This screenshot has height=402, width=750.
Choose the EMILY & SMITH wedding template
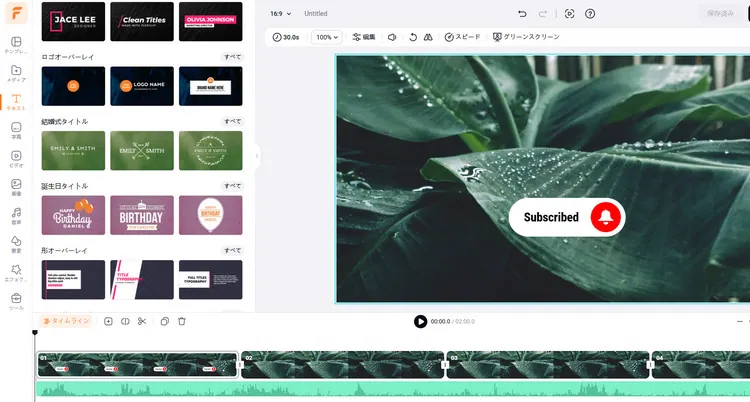[x=73, y=151]
